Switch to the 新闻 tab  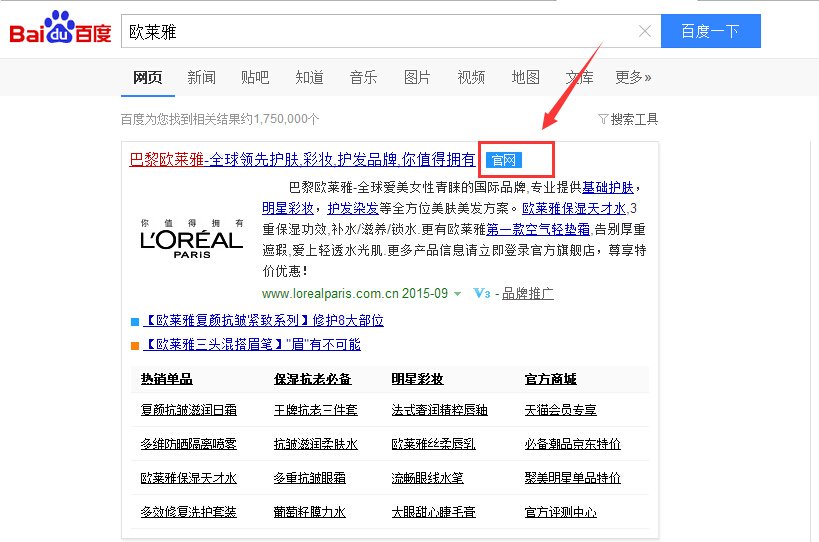[x=201, y=77]
